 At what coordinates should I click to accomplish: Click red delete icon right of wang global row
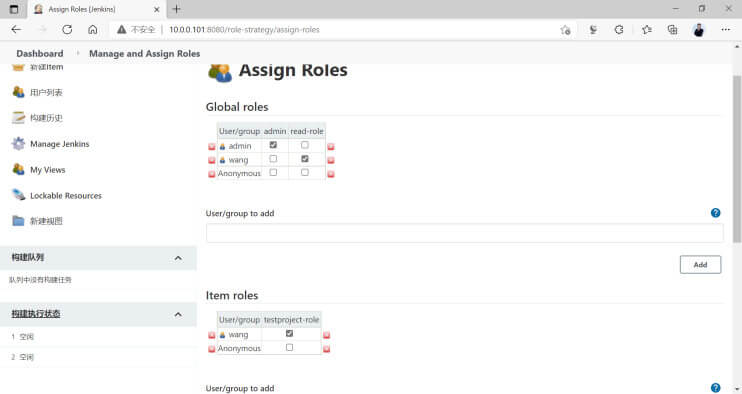click(x=331, y=160)
